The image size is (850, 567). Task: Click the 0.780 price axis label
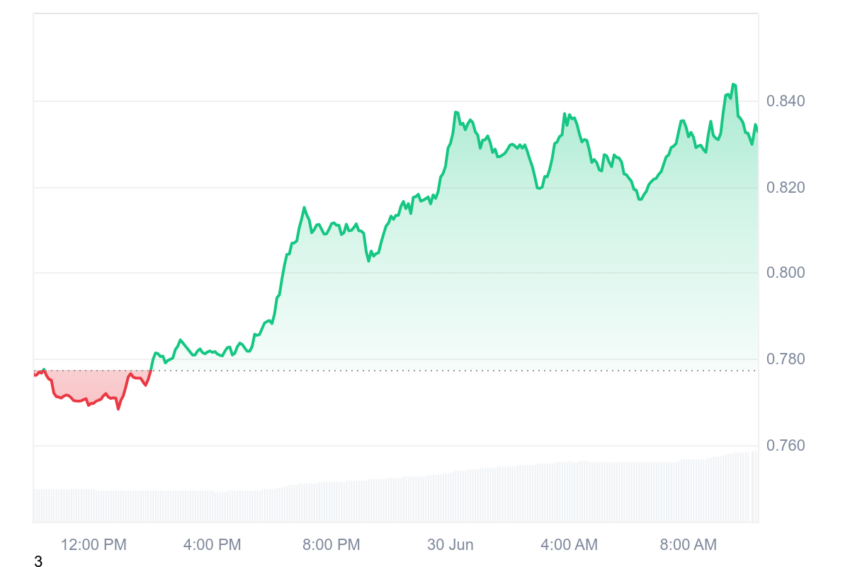[785, 359]
